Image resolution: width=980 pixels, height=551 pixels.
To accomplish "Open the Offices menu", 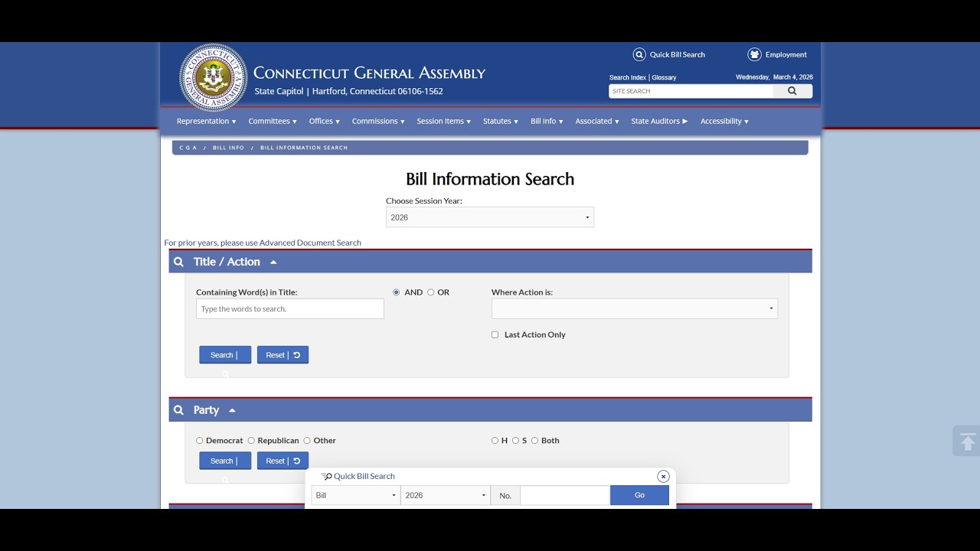I will pos(325,121).
